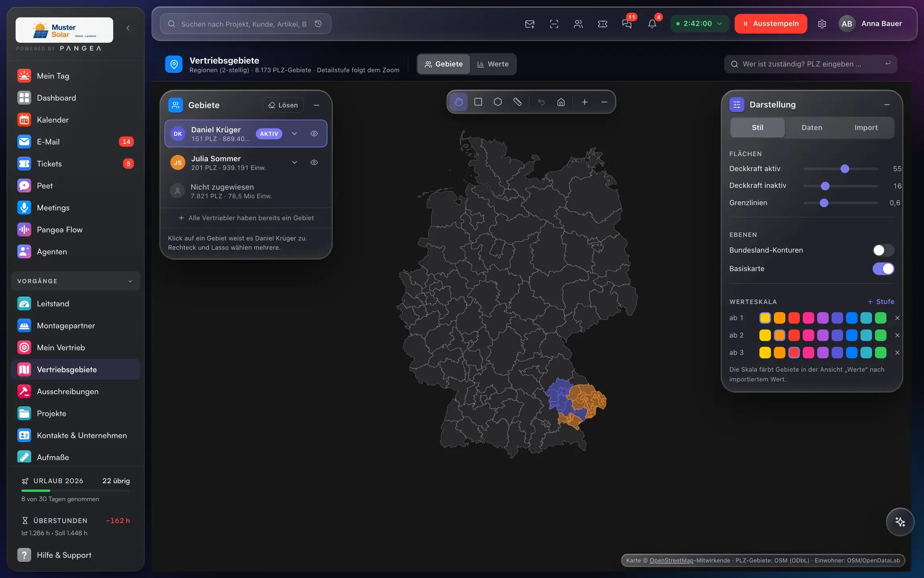Remove the 'ab 2' scale level
This screenshot has height=578, width=924.
click(x=897, y=335)
